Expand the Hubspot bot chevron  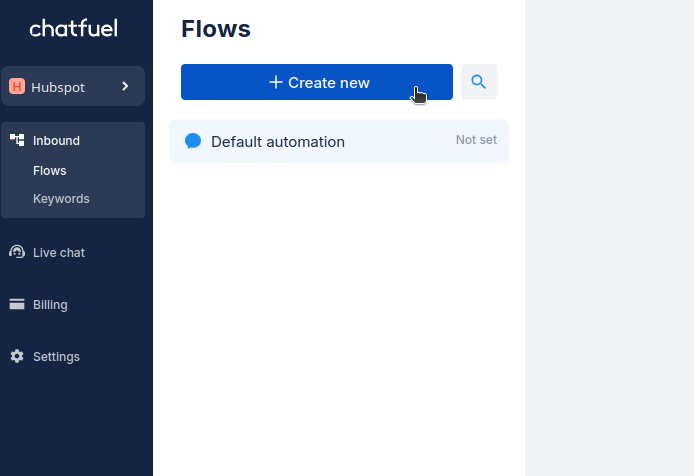coord(125,86)
